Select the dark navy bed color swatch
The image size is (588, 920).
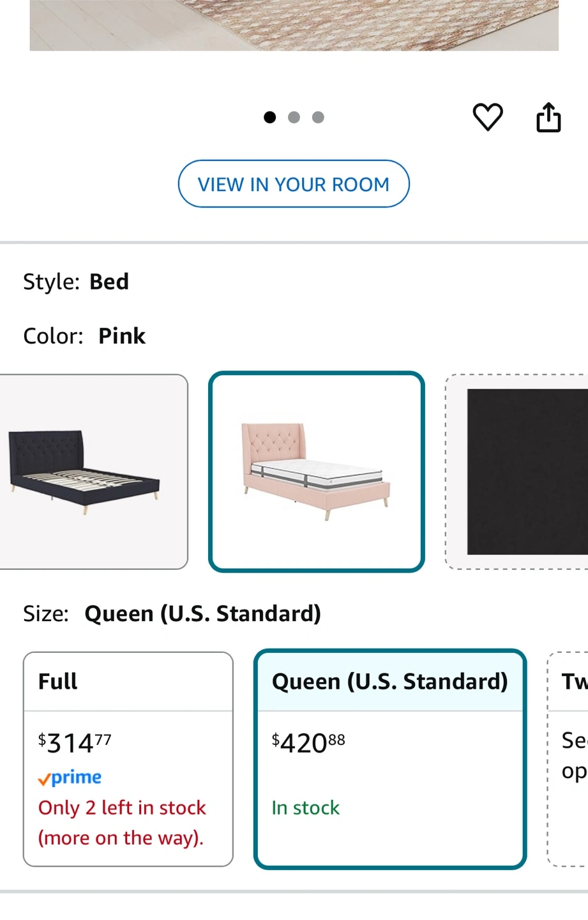pyautogui.click(x=94, y=471)
